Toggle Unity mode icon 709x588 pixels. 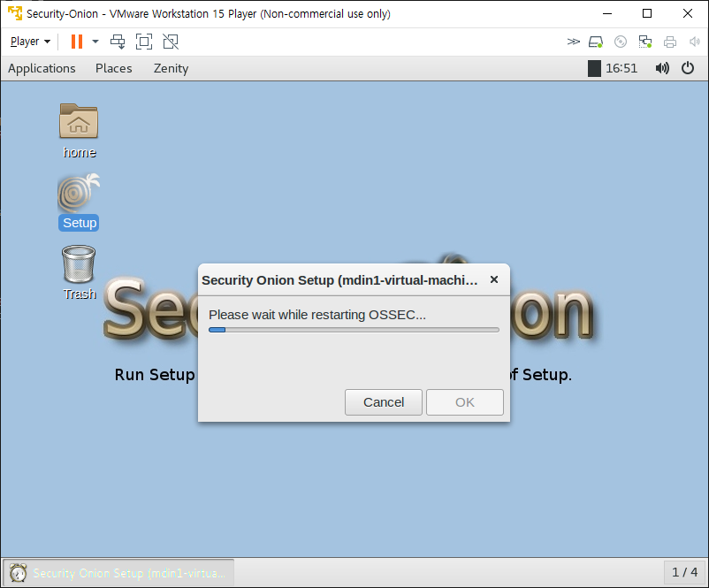pos(171,42)
